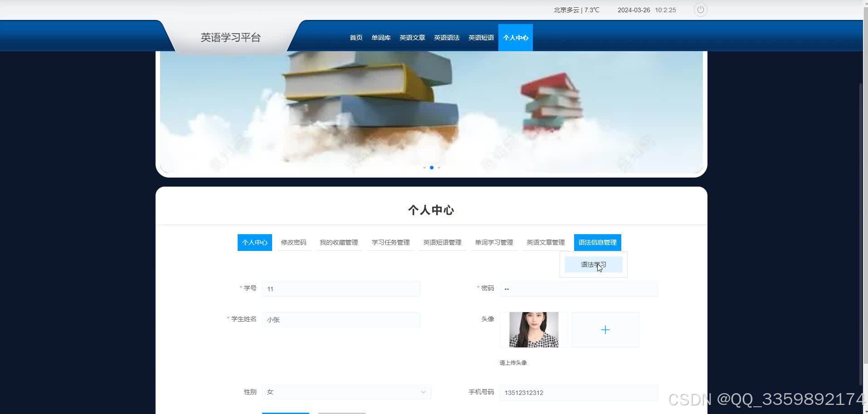Viewport: 868px width, 414px height.
Task: Open the 英语短语 navigation item
Action: (481, 37)
